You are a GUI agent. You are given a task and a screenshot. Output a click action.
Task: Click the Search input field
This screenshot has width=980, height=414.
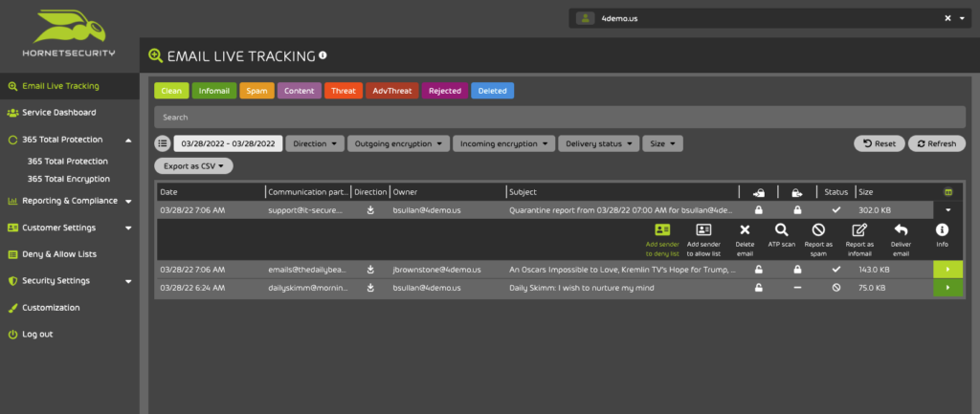560,118
